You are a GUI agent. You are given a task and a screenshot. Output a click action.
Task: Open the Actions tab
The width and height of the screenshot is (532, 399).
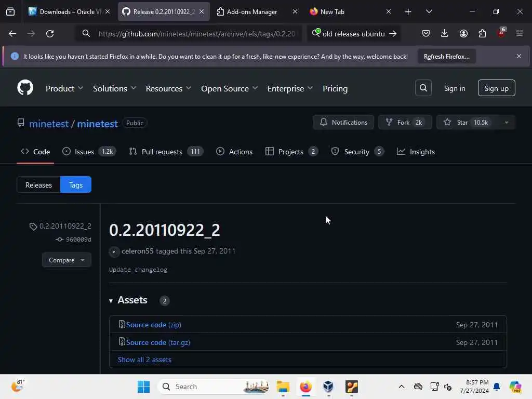tap(234, 152)
